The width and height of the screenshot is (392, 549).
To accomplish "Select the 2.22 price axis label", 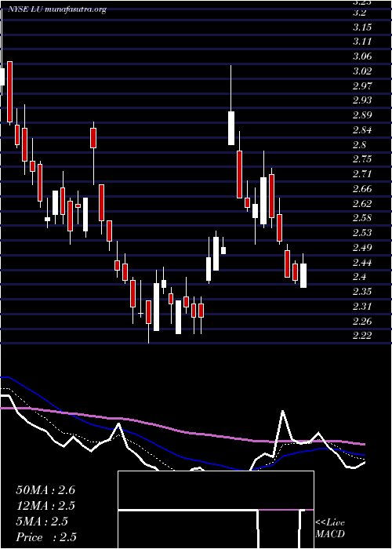I will click(362, 336).
